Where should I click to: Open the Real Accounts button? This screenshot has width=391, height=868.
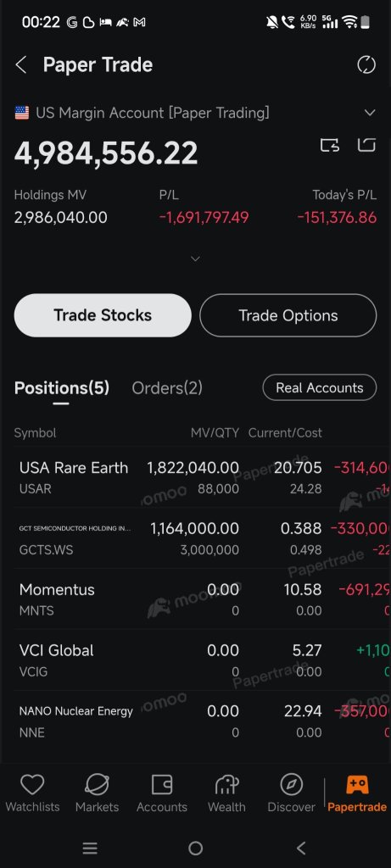pos(320,387)
